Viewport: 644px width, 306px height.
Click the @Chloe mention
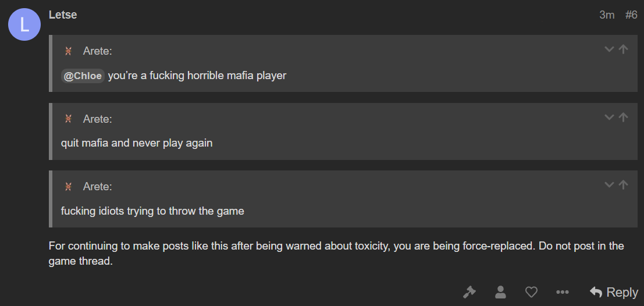click(83, 76)
